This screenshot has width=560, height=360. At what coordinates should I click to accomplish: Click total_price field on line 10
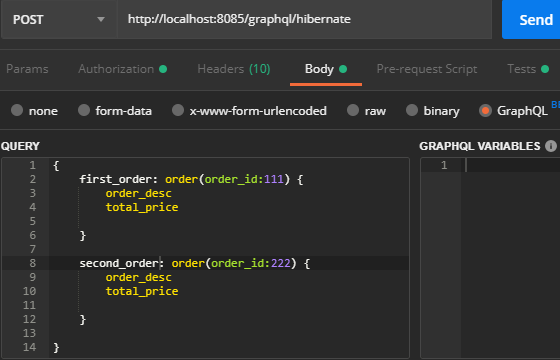pos(142,291)
